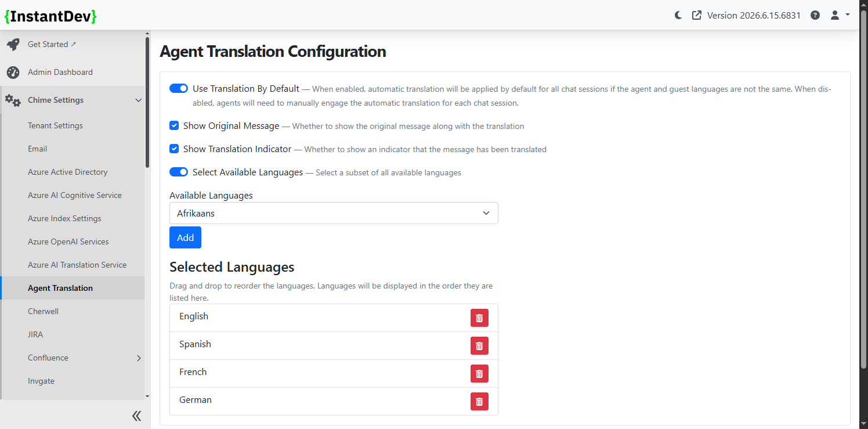The image size is (868, 429).
Task: Click the page vertical scrollbar thumb
Action: tap(863, 189)
